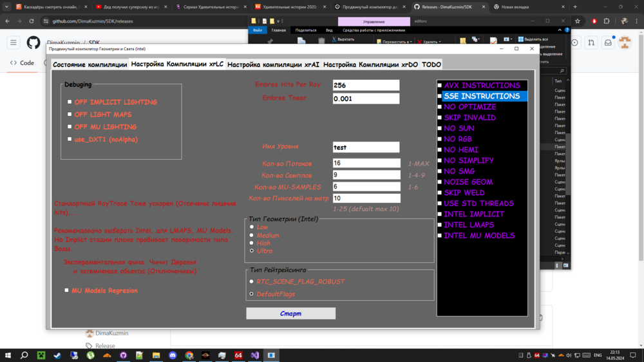Enable the OFF LIGHT MAPS checkbox
Image resolution: width=644 pixels, height=362 pixels.
[70, 114]
